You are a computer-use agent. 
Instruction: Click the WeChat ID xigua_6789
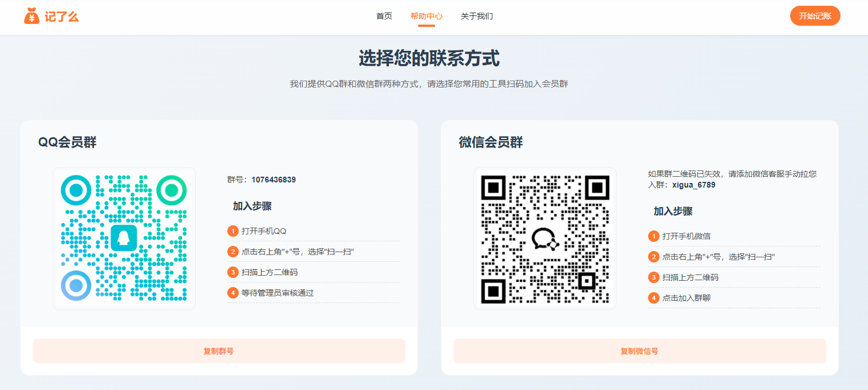[694, 185]
